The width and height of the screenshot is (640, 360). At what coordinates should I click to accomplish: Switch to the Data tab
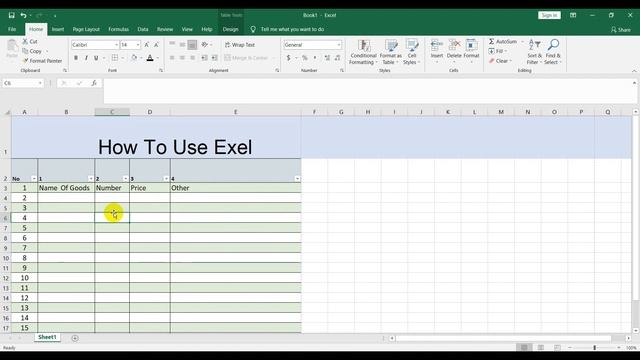tap(143, 29)
